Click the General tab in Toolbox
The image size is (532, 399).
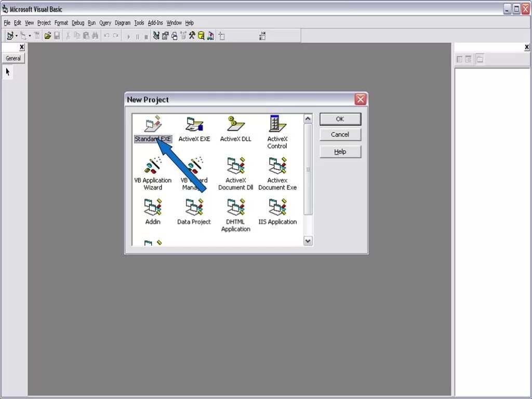coord(13,58)
